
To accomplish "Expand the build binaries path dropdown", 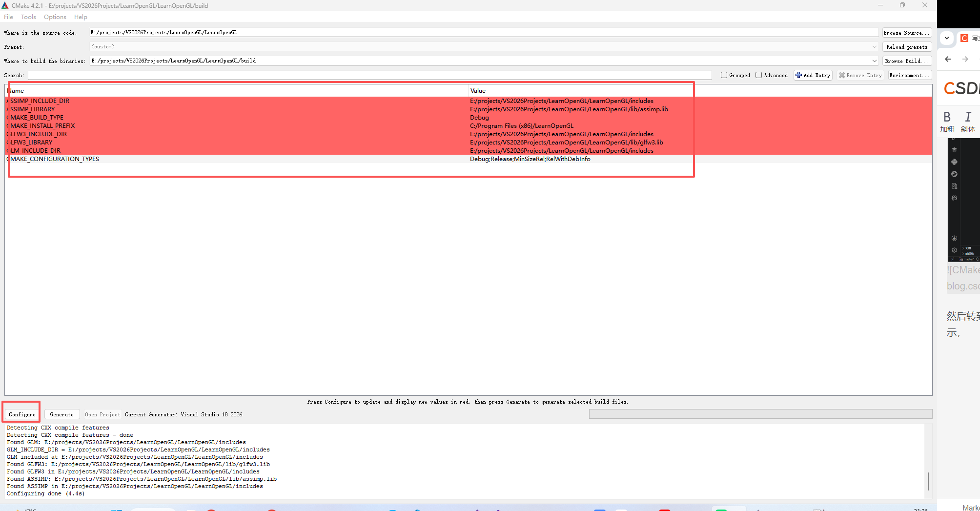I will [874, 61].
